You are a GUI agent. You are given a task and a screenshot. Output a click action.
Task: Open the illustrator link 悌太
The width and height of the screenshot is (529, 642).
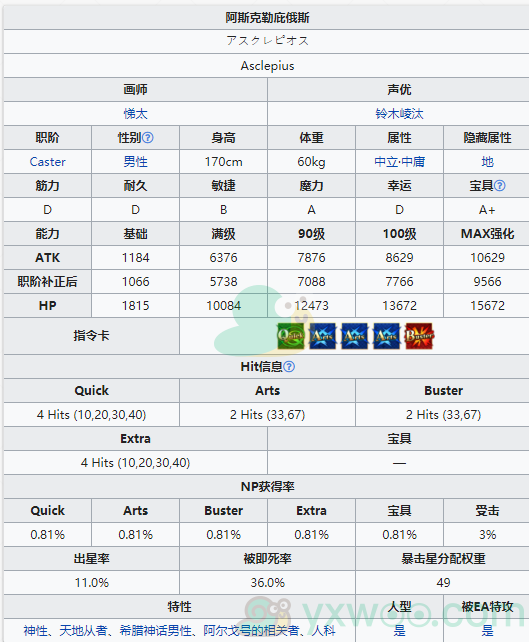[136, 113]
